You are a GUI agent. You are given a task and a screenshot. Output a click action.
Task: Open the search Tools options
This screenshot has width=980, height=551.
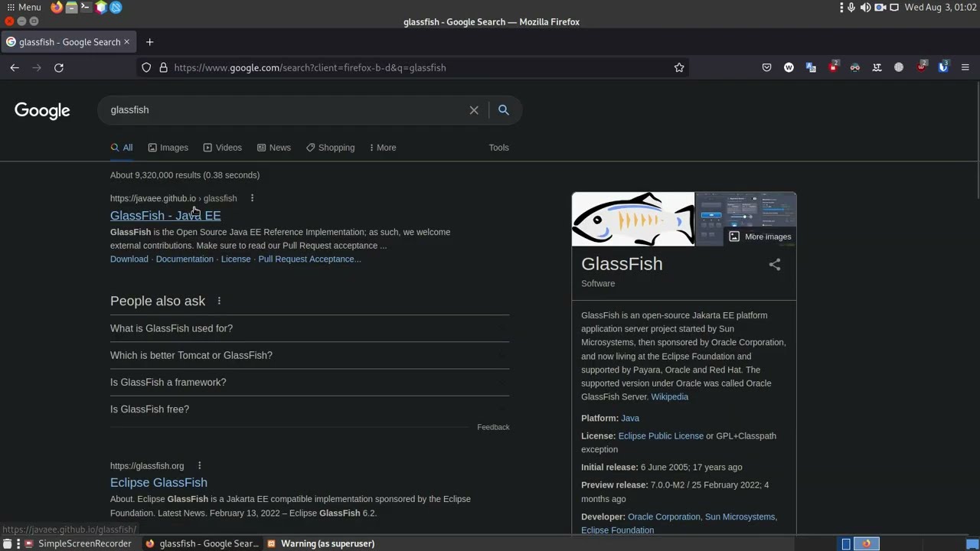(x=498, y=148)
